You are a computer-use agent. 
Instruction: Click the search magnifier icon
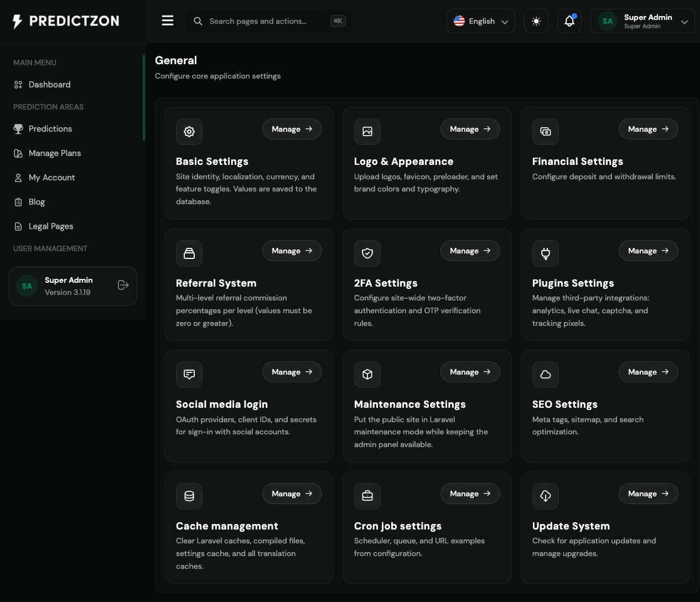point(198,21)
